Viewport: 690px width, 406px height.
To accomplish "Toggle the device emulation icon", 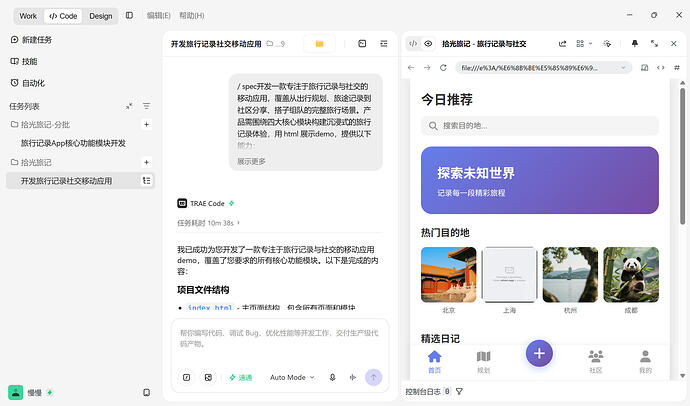I will tap(644, 68).
